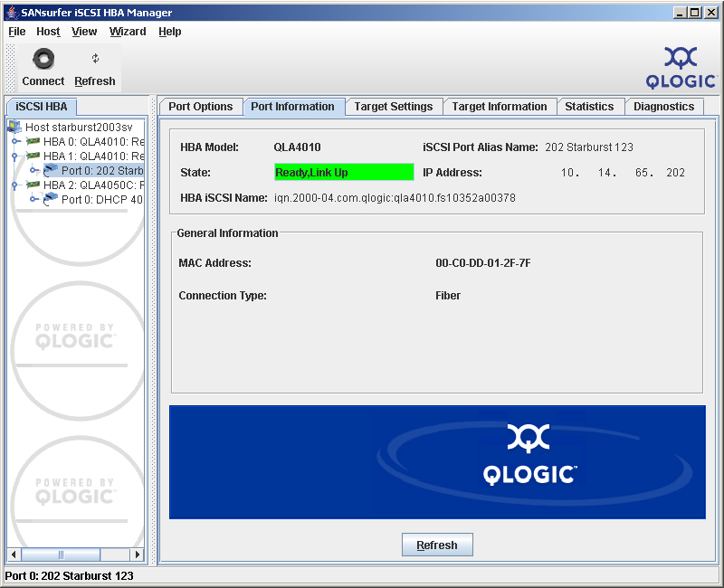Image resolution: width=724 pixels, height=588 pixels.
Task: Go to the Target Information tab
Action: point(500,107)
